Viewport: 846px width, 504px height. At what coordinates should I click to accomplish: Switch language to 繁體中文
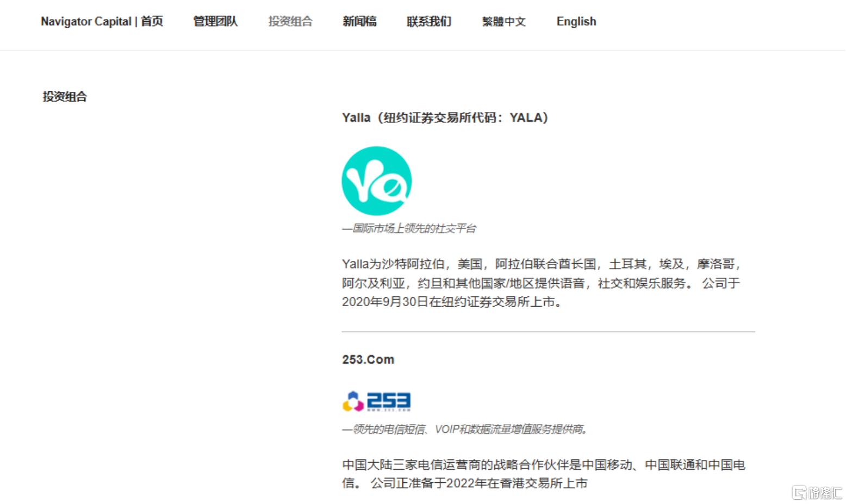point(503,21)
